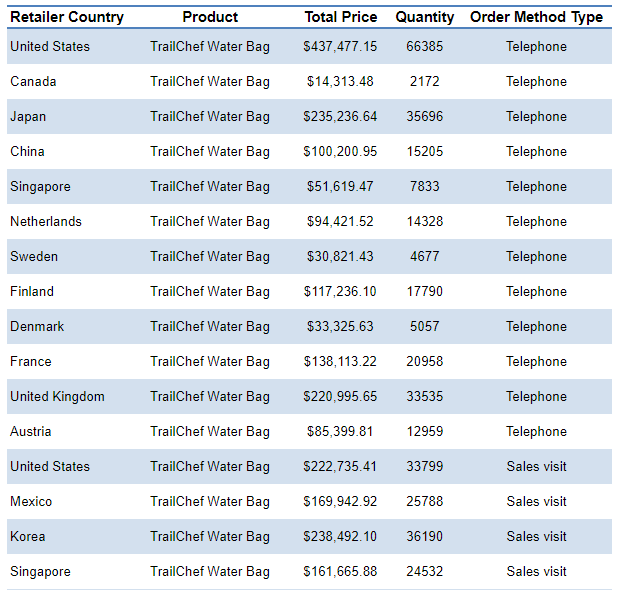
Task: Select quantity value 20958 for France
Action: pos(424,362)
